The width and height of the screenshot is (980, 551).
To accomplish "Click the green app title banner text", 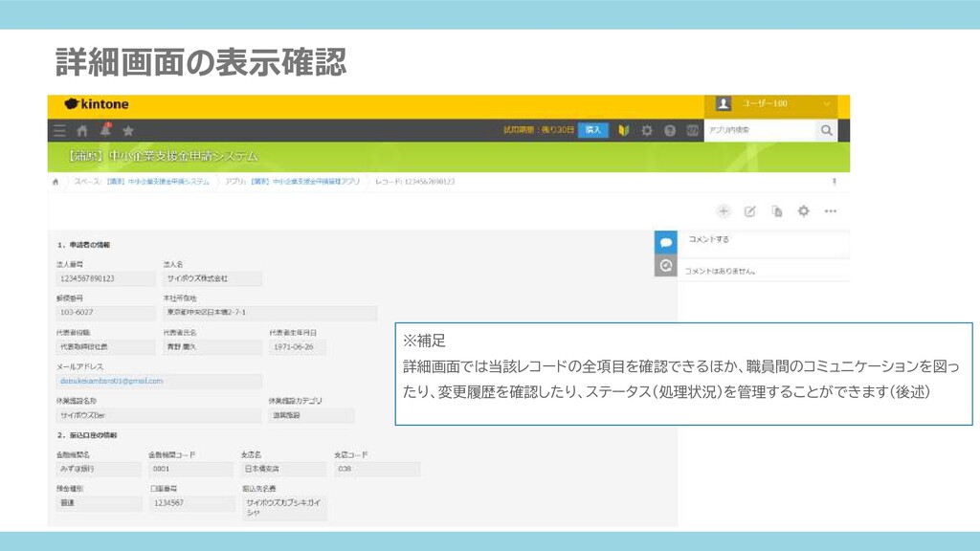I will [x=163, y=156].
